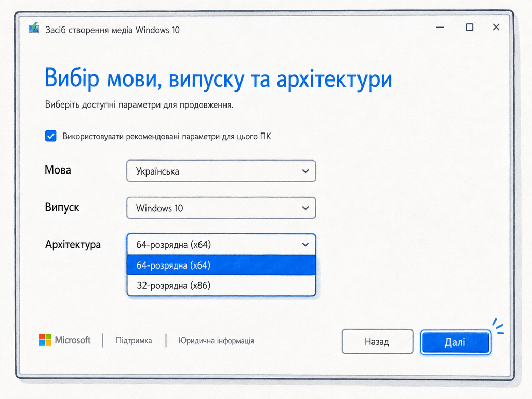The width and height of the screenshot is (532, 399).
Task: Close the Media Creation Tool window
Action: (496, 27)
